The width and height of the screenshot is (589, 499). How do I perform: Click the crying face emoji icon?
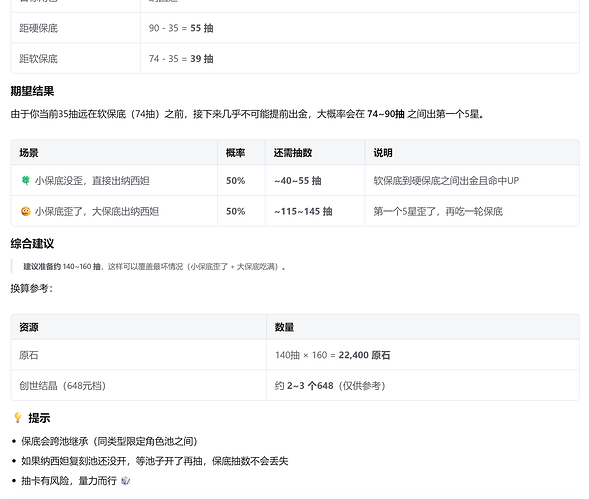[26, 211]
